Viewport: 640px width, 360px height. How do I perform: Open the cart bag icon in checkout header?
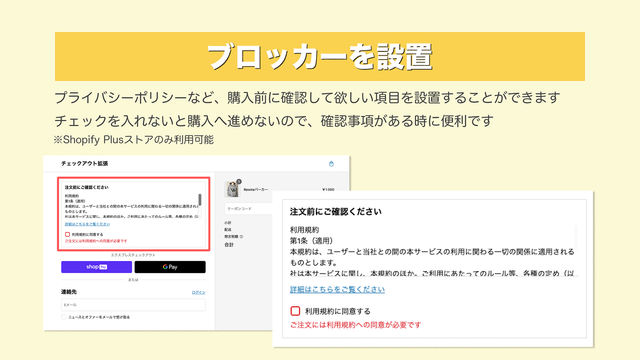click(331, 164)
